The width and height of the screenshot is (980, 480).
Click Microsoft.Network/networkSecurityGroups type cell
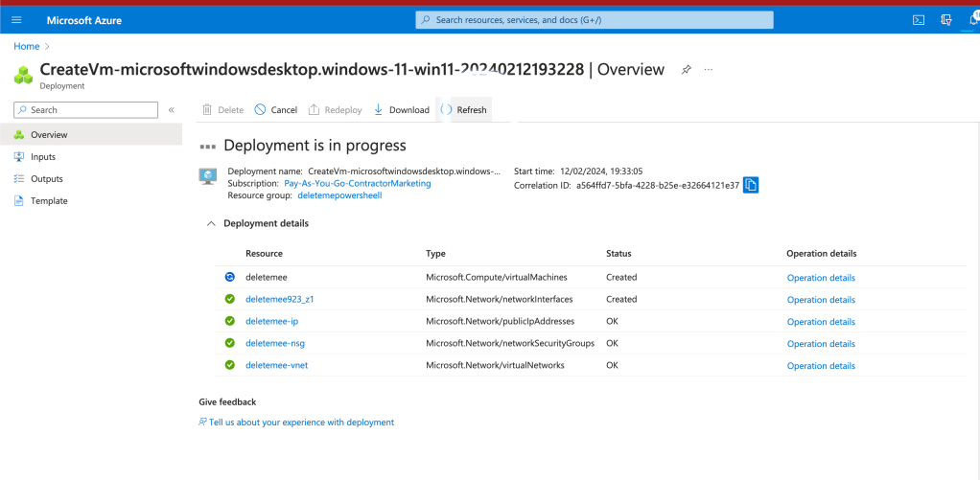pos(510,343)
